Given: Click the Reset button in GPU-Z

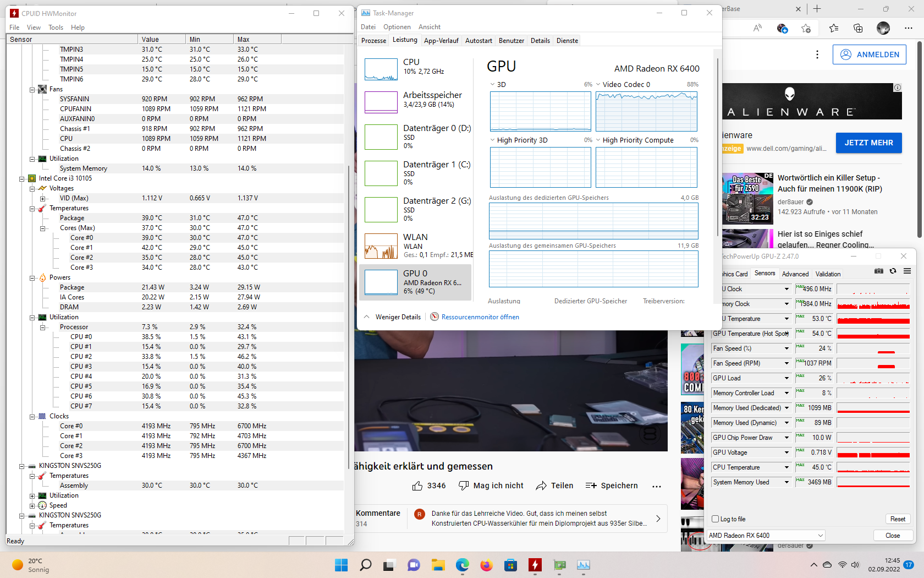Looking at the screenshot, I should tap(898, 519).
